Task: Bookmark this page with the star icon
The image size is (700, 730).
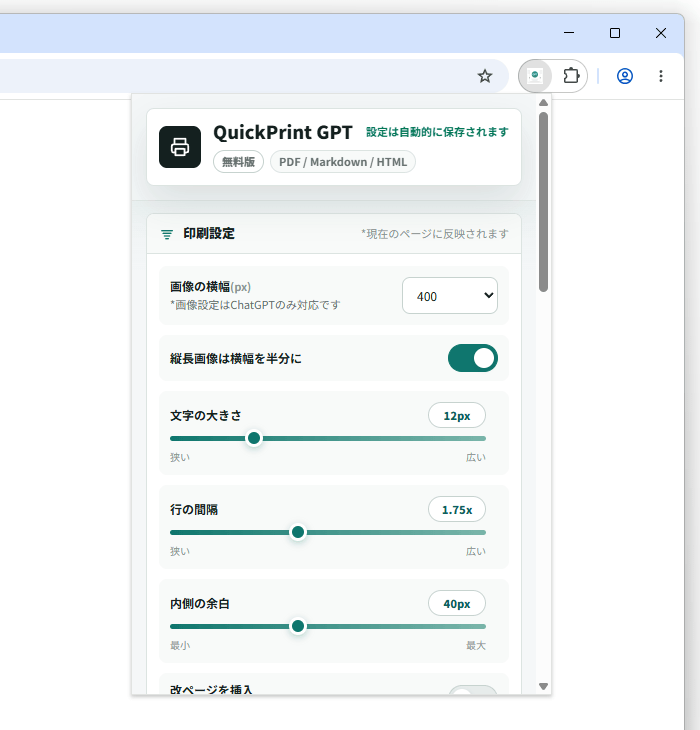Action: 485,76
